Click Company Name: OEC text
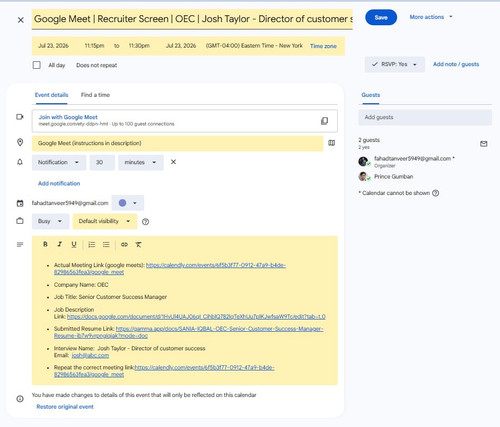 tap(81, 285)
